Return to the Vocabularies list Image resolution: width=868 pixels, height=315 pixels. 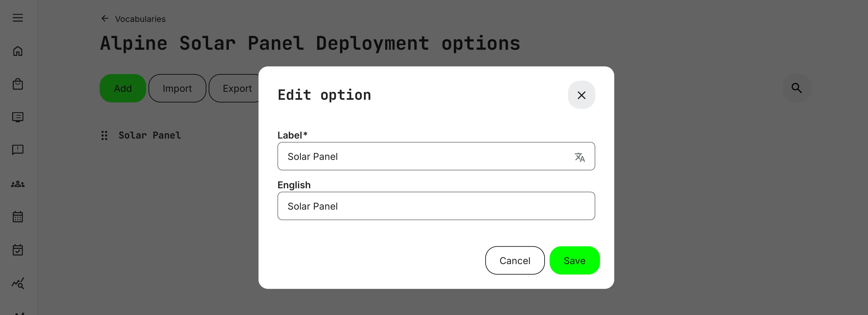click(141, 19)
